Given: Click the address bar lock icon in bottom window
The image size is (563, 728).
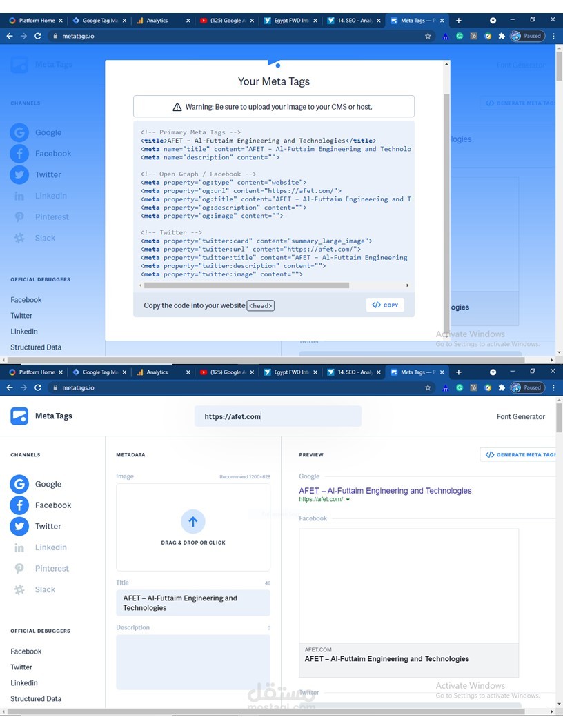Looking at the screenshot, I should (x=55, y=387).
